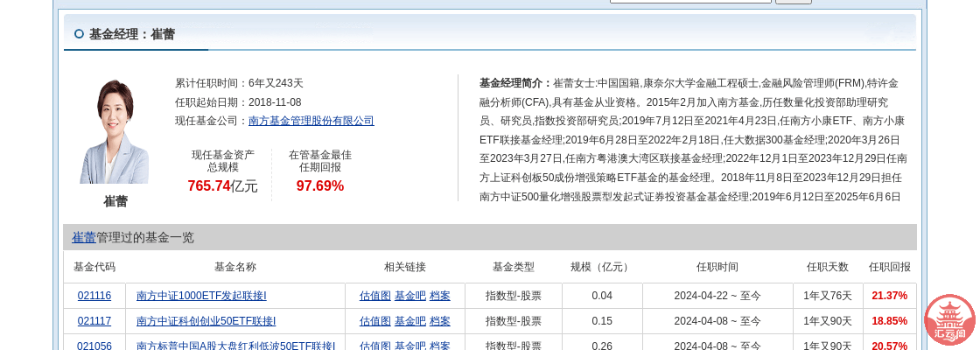Click 相关链接 column header
The image size is (980, 350).
point(405,267)
